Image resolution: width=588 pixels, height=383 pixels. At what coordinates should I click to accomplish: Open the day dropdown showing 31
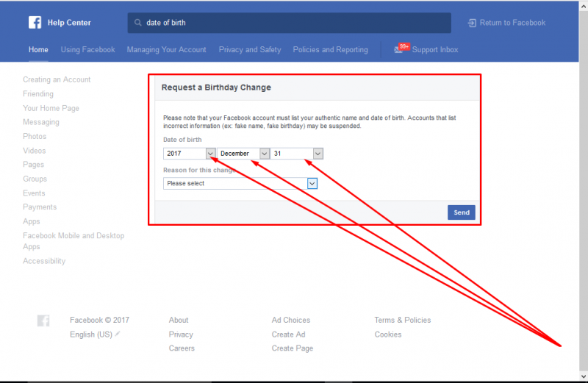pos(297,154)
